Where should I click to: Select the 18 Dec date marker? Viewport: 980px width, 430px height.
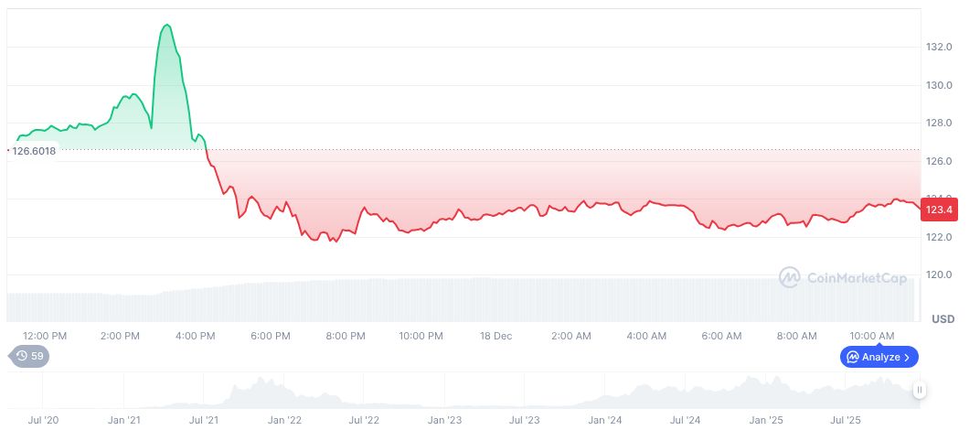[495, 336]
